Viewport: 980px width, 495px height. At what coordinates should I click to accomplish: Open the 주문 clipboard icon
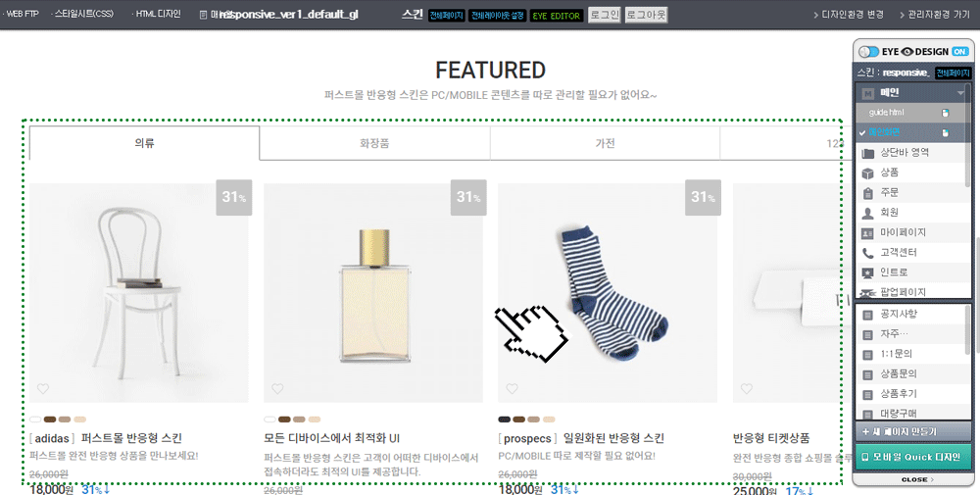pos(867,193)
